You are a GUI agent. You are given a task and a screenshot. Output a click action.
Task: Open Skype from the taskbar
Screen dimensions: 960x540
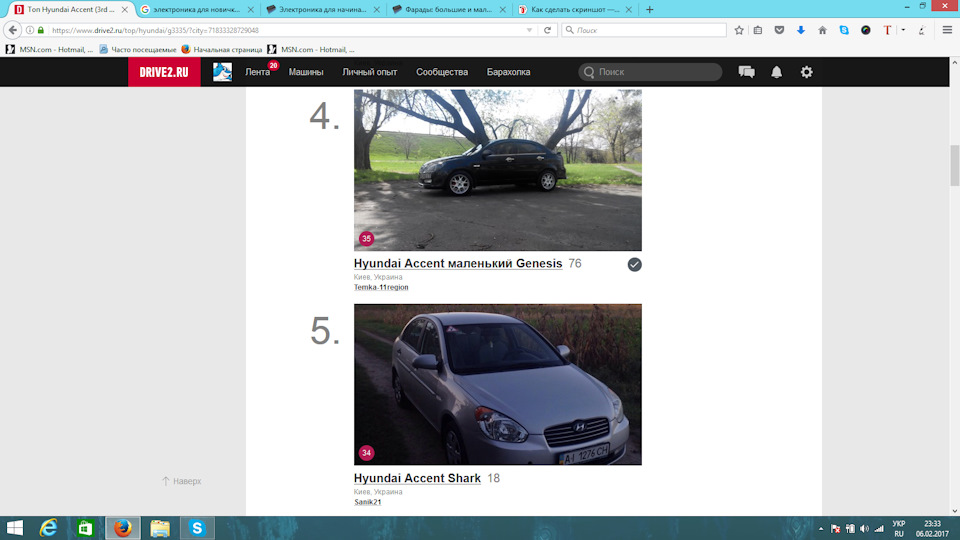[197, 528]
